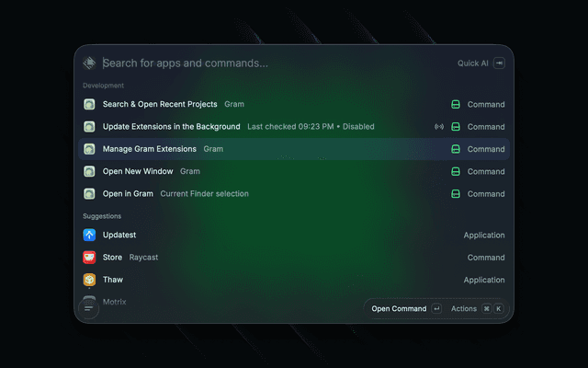Click green command icon on Open in Gram row
The height and width of the screenshot is (368, 588).
point(456,194)
